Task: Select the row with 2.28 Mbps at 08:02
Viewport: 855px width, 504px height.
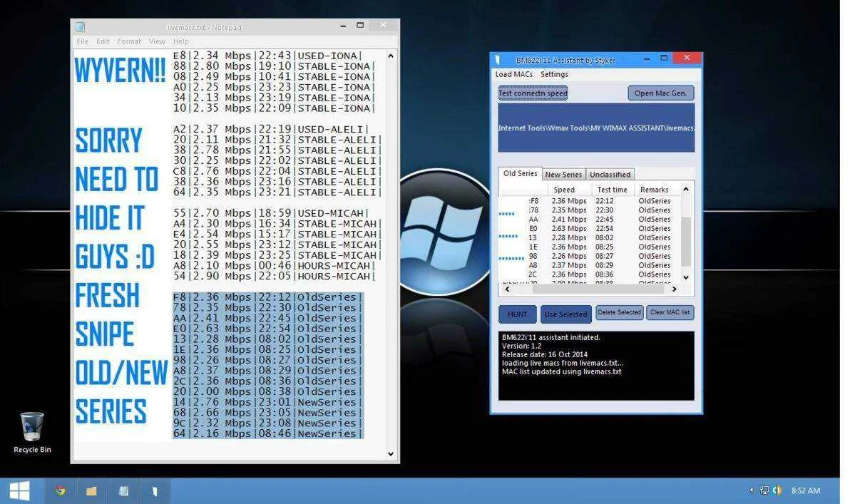Action: click(x=589, y=237)
